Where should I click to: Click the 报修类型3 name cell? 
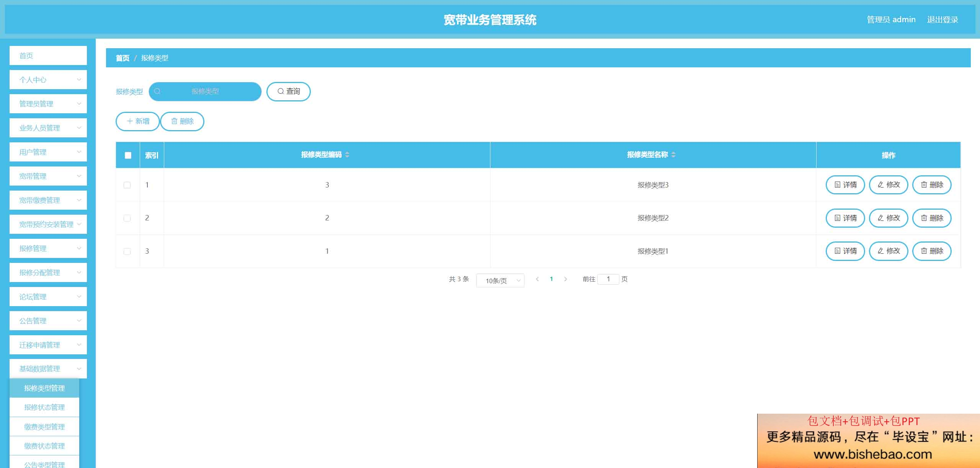click(x=653, y=185)
